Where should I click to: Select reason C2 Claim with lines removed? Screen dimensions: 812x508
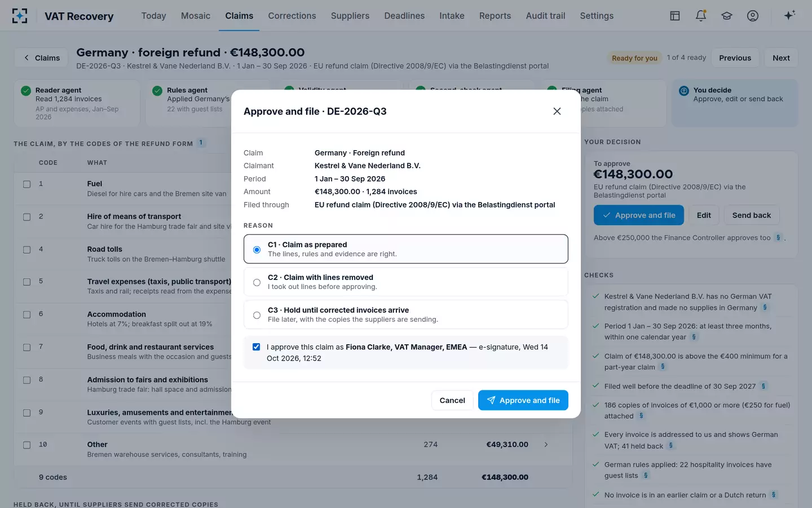pyautogui.click(x=405, y=282)
